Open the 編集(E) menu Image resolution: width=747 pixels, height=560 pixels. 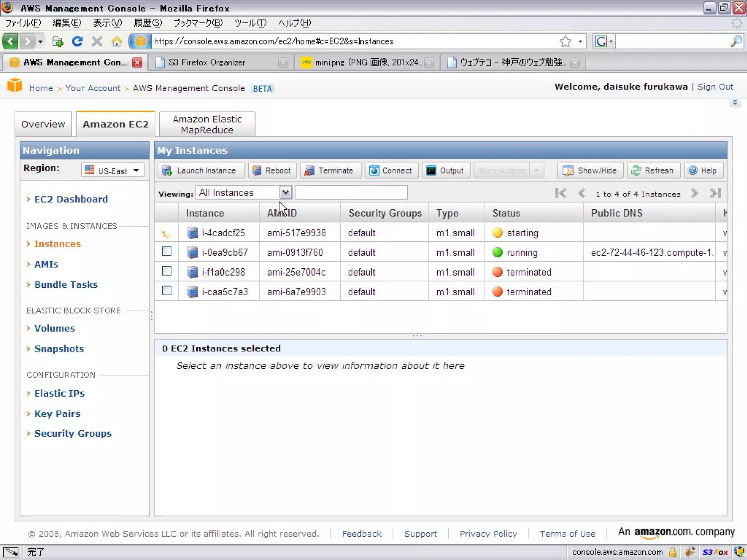67,23
